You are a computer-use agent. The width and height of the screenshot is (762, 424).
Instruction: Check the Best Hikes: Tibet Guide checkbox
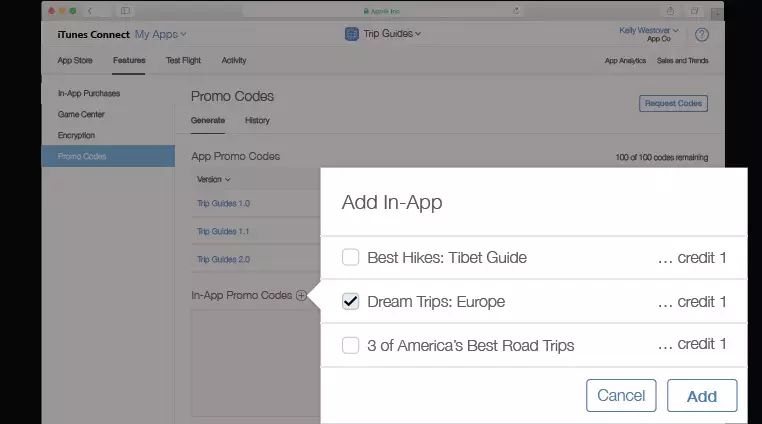pyautogui.click(x=350, y=257)
